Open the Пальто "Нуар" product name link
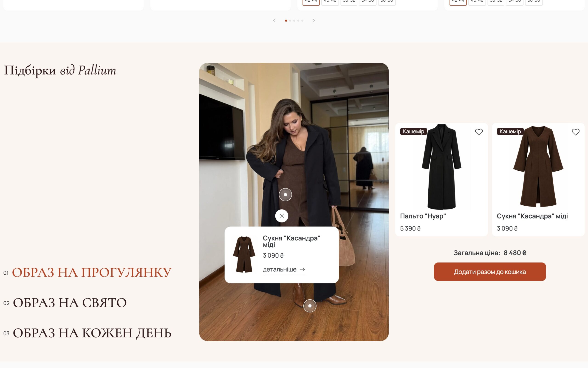 [x=423, y=216]
